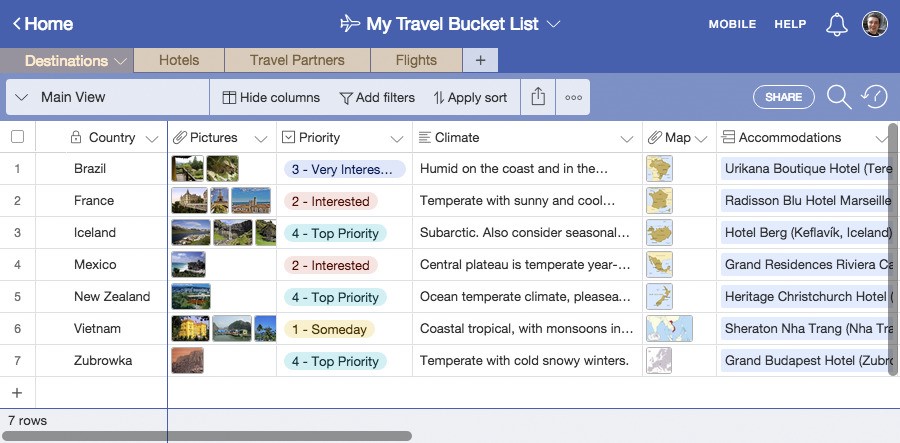Open revision history clock icon
The height and width of the screenshot is (443, 900).
(874, 97)
